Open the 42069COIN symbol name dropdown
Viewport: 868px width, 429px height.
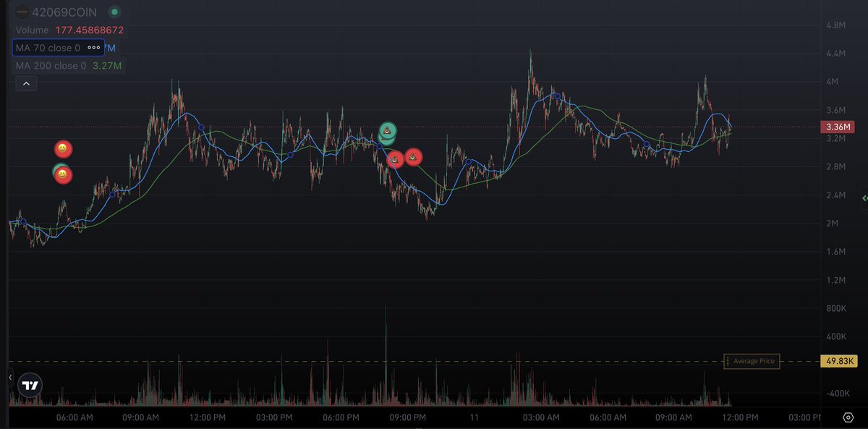click(65, 12)
